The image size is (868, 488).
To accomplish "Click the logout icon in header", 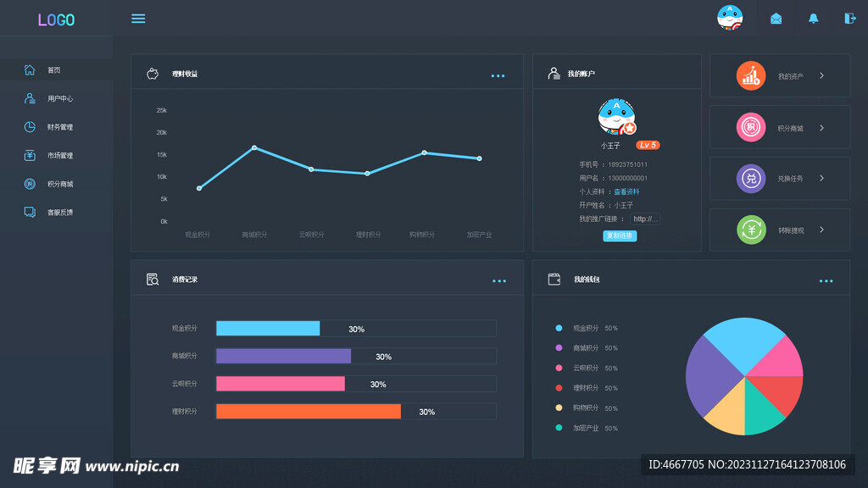I will click(x=849, y=19).
